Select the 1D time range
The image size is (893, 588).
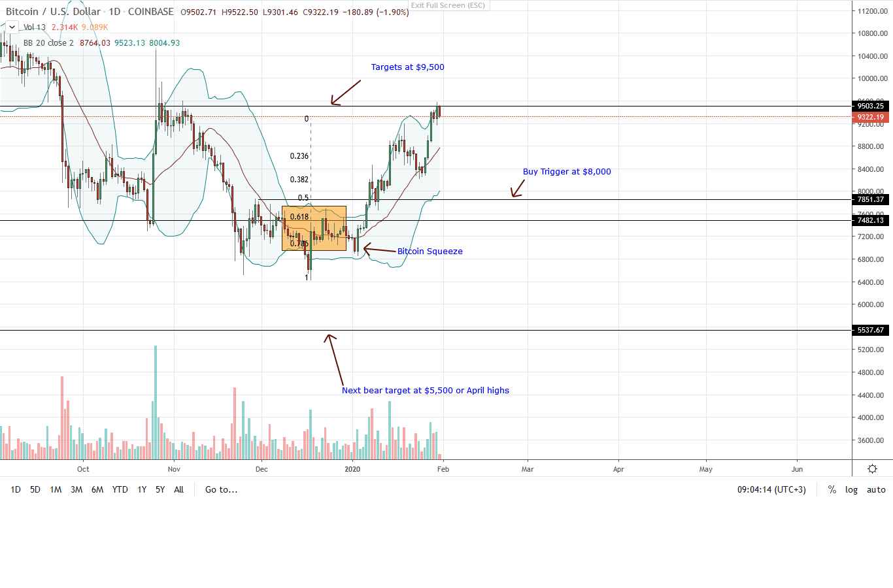(x=16, y=489)
